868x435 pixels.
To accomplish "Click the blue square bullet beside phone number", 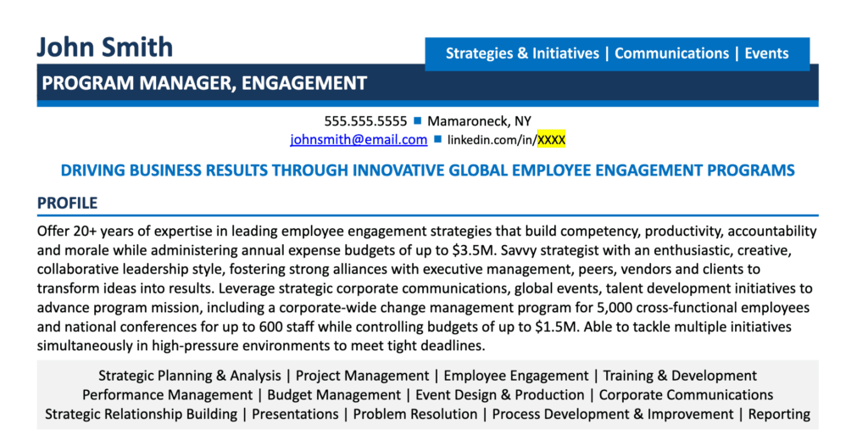I will [x=417, y=120].
